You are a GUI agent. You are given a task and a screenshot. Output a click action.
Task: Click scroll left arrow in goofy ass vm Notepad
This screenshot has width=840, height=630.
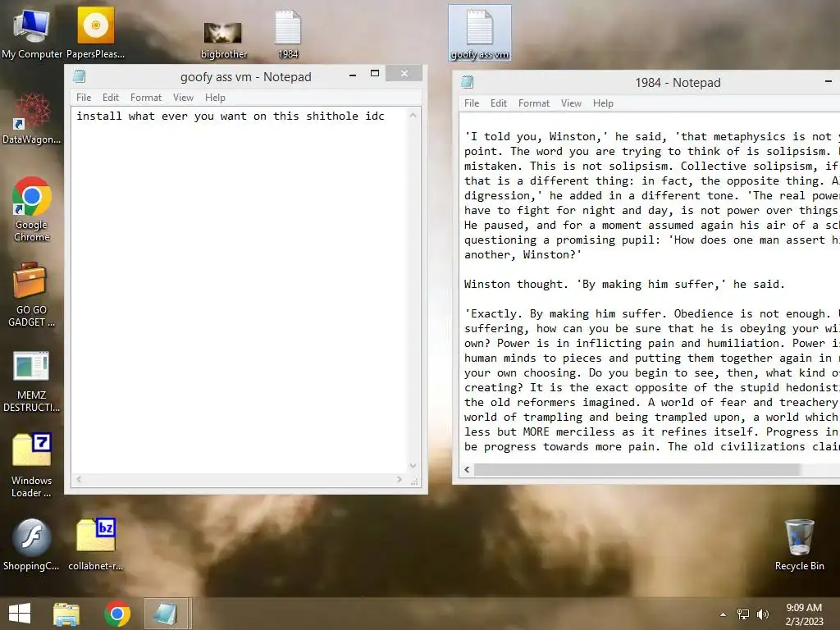point(79,479)
